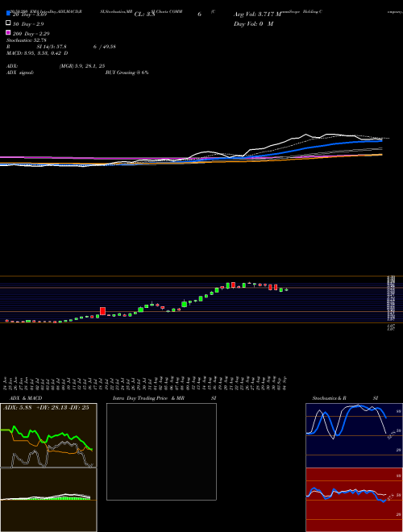Open the blue Stochastics chart panel
The height and width of the screenshot is (532, 403).
[354, 435]
